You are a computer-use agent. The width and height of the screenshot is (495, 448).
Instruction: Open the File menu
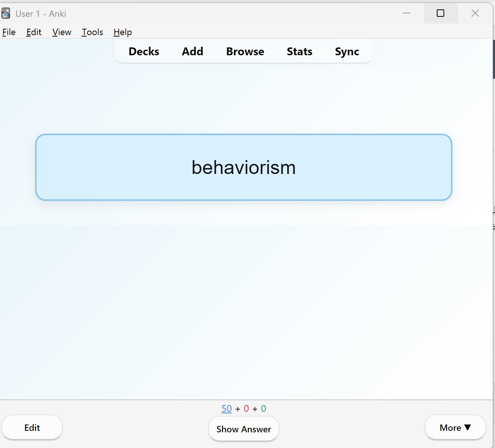(x=9, y=32)
